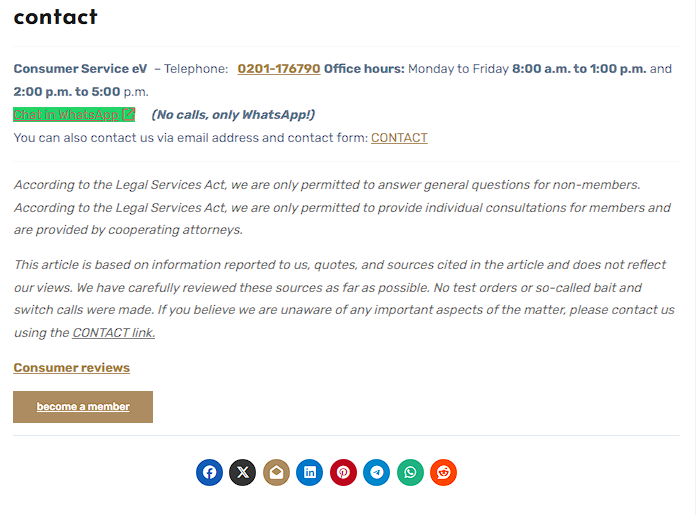Image resolution: width=696 pixels, height=515 pixels.
Task: Share through the Telegram icon
Action: 376,472
